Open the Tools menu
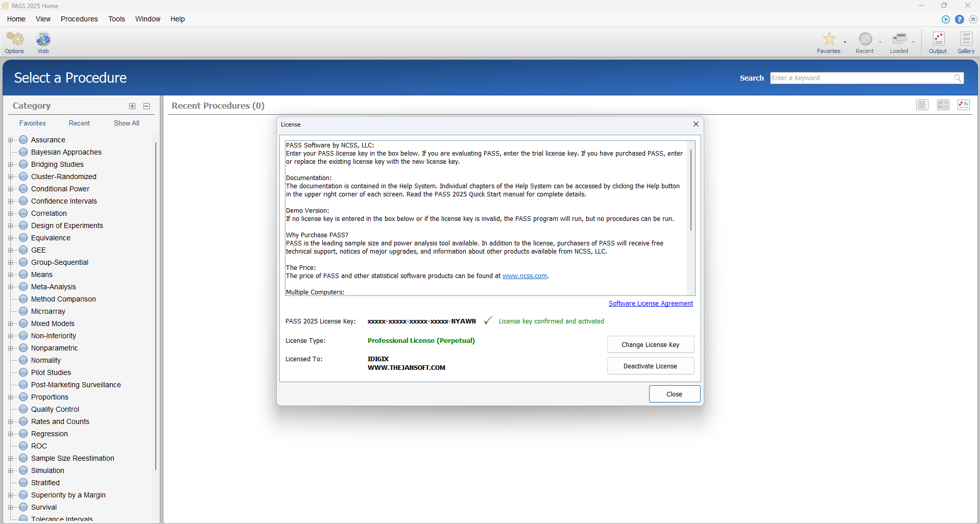This screenshot has width=980, height=524. [116, 19]
